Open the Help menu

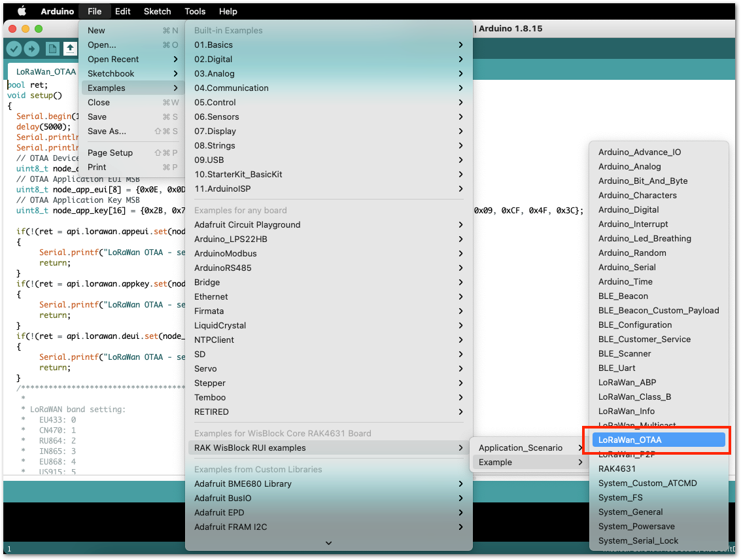[x=228, y=11]
